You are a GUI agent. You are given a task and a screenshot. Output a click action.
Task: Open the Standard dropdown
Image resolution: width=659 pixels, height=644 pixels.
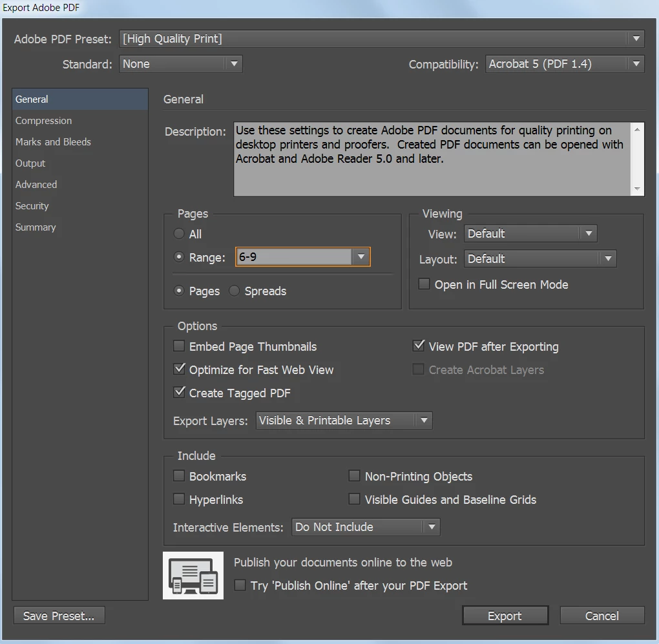(x=181, y=64)
